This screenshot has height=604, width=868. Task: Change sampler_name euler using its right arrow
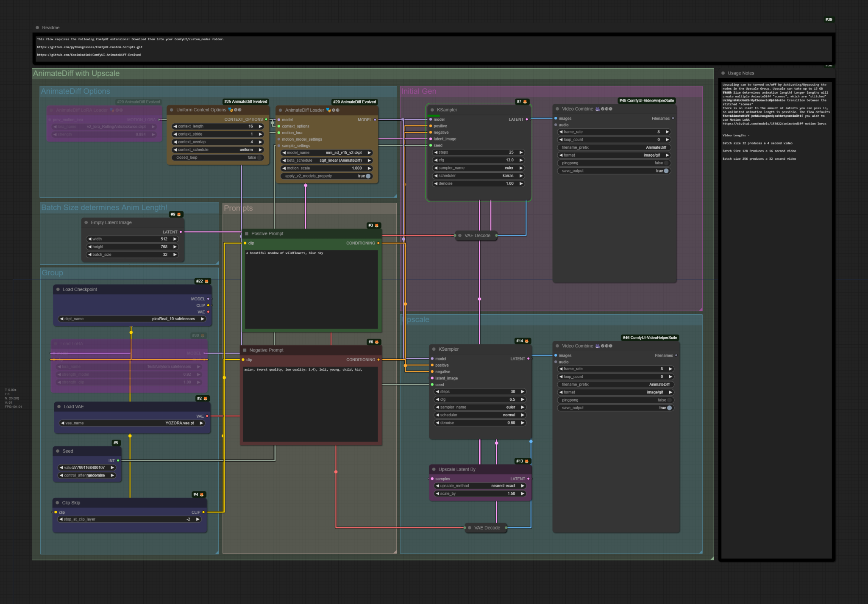[x=521, y=168]
